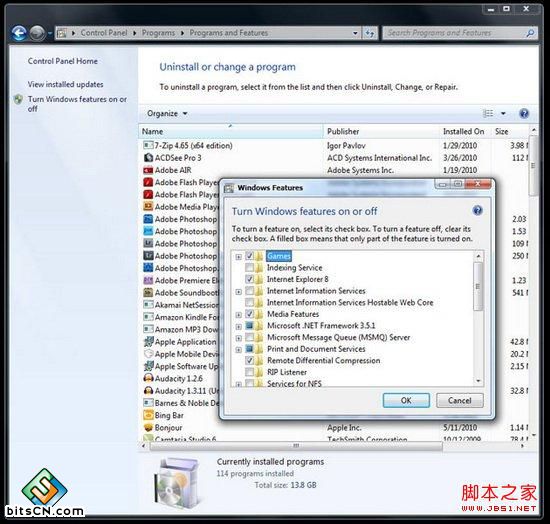Click the Apple Software Update icon
This screenshot has width=550, height=524.
[148, 366]
